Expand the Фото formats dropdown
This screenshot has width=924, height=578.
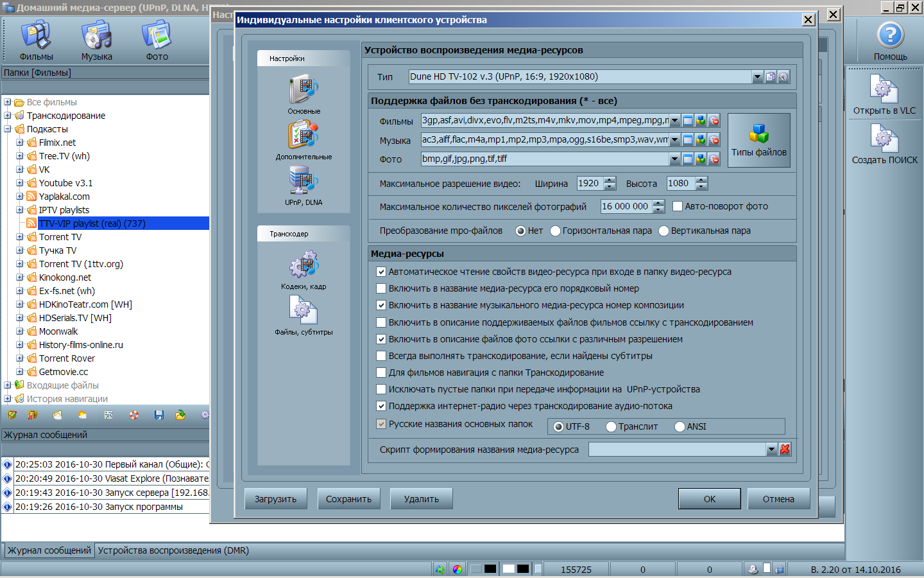(674, 159)
